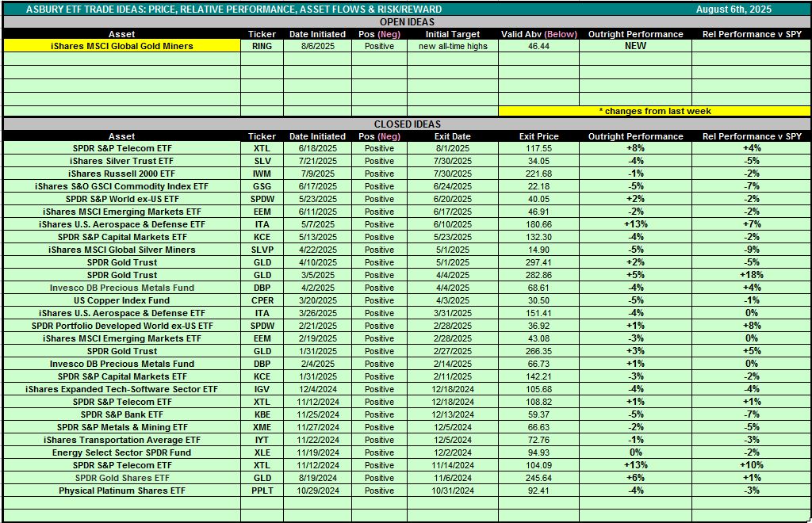Select the NEW outright performance cell
The width and height of the screenshot is (812, 523).
coord(635,46)
